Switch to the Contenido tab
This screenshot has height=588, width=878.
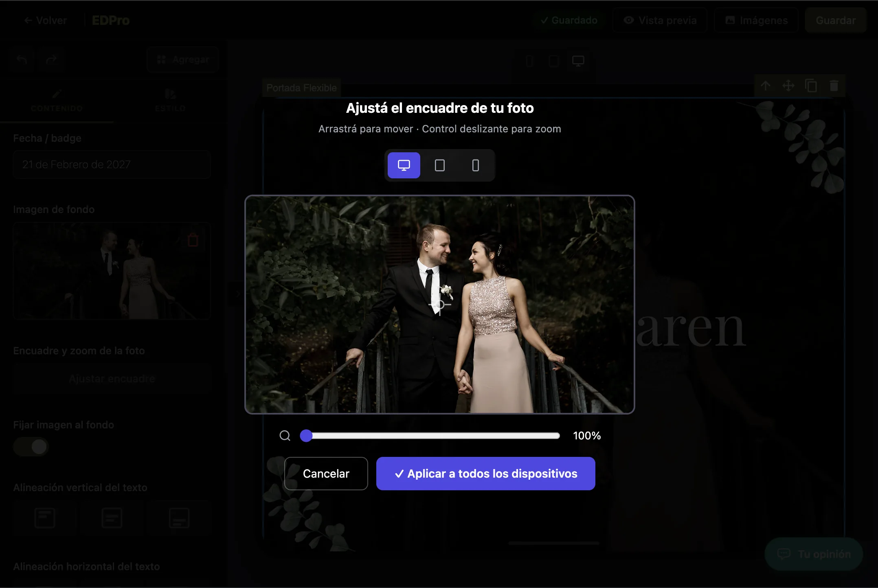pyautogui.click(x=57, y=101)
